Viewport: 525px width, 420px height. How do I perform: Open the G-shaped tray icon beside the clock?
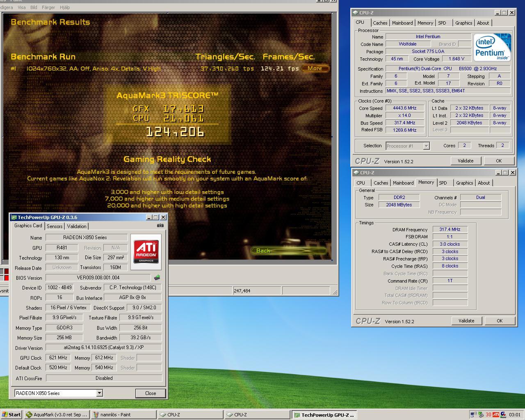(x=503, y=415)
